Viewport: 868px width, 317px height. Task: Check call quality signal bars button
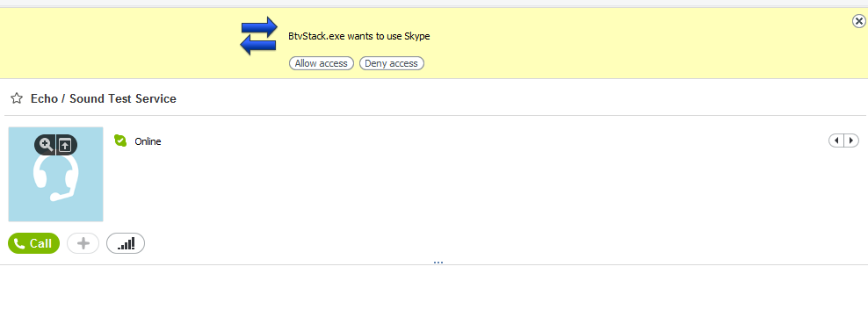point(126,243)
